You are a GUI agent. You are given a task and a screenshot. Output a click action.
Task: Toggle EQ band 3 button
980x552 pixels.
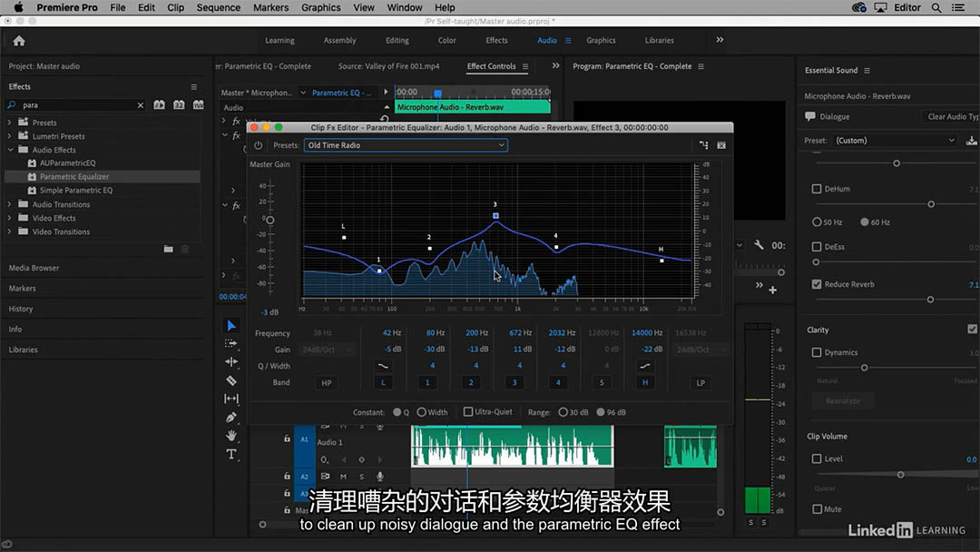point(514,382)
